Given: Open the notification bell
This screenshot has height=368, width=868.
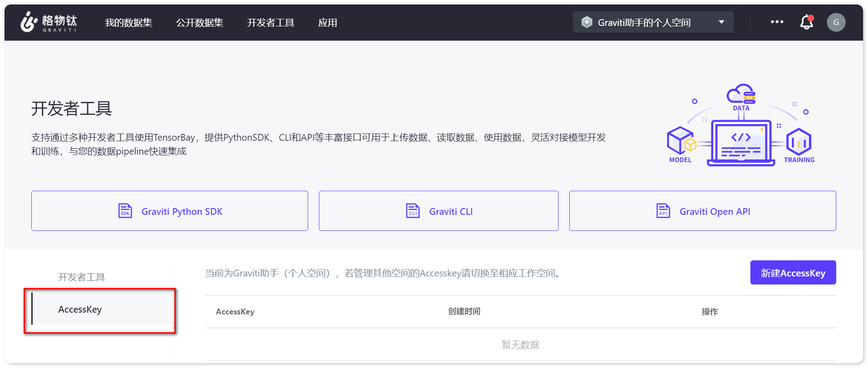Looking at the screenshot, I should click(806, 22).
